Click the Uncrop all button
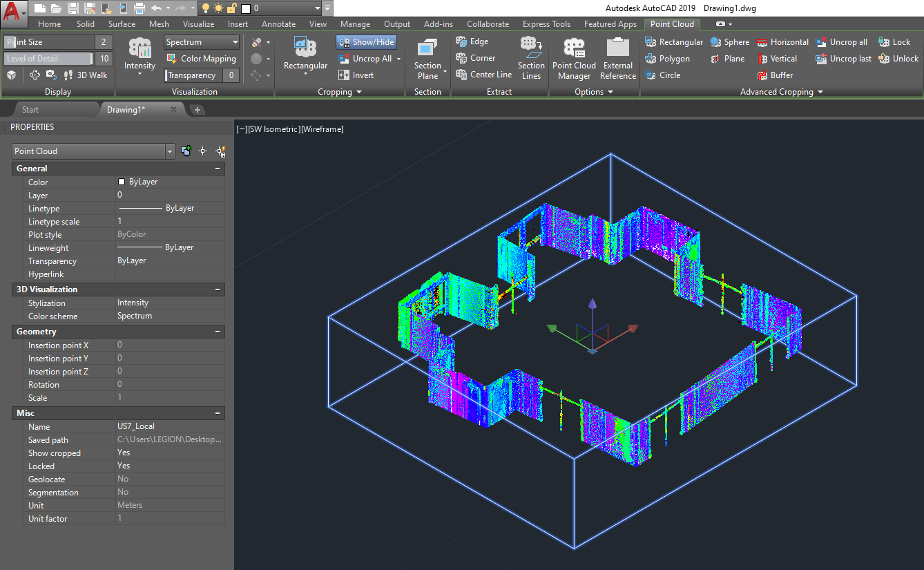Screen dimensions: 924x570 click(842, 42)
